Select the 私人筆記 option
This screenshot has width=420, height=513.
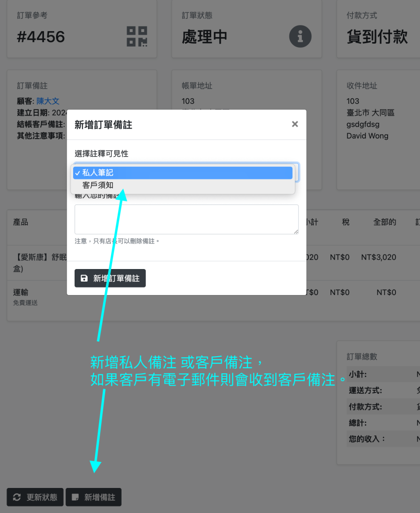pyautogui.click(x=183, y=173)
